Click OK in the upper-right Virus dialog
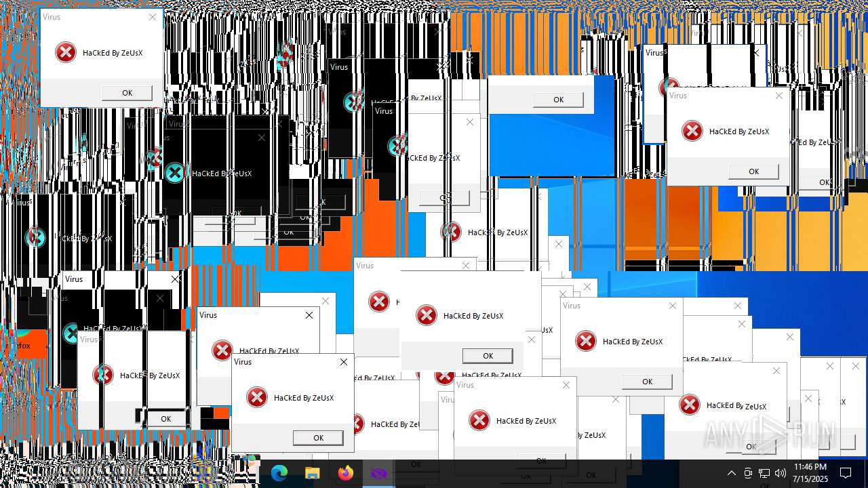 point(753,171)
